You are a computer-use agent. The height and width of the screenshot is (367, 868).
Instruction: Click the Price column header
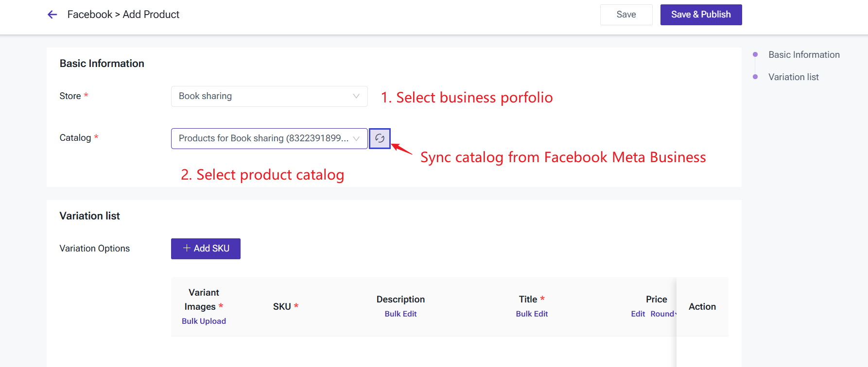(656, 300)
